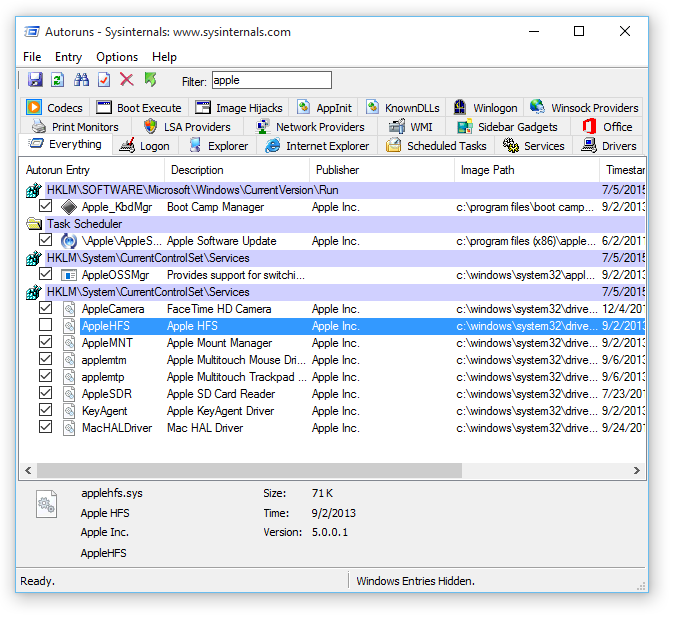Screen dimensions: 675x624
Task: Select the 'Apple KeyAgent Driver' description text
Action: (x=220, y=411)
